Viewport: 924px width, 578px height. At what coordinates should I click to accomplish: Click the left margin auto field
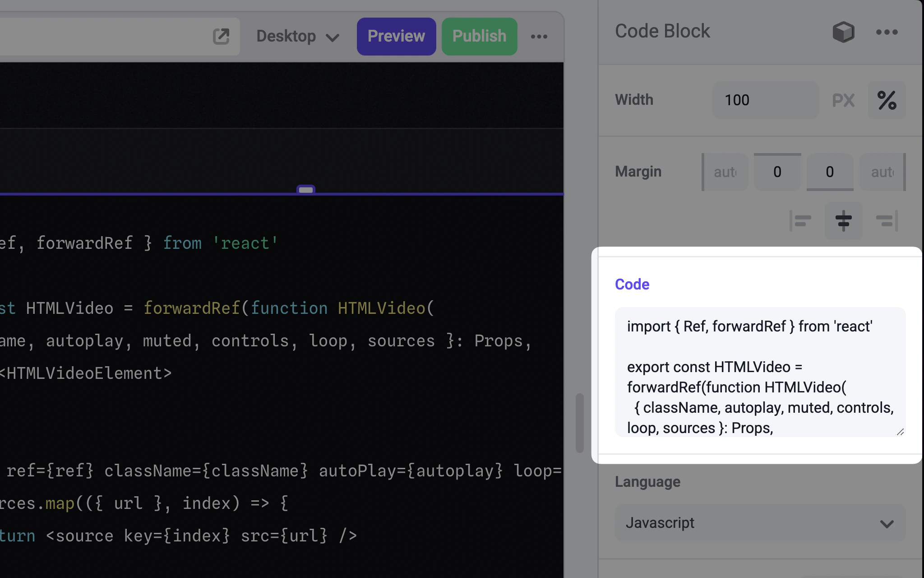725,172
